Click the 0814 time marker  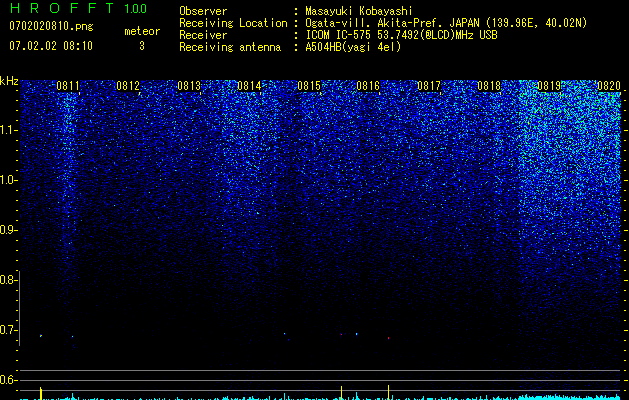coord(249,86)
